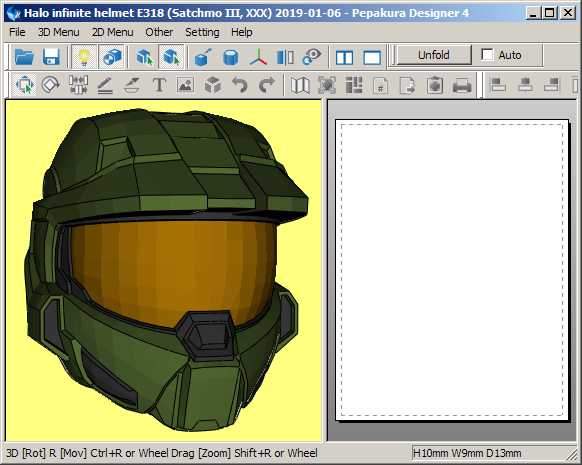Open the File menu
582x465 pixels.
pos(17,32)
